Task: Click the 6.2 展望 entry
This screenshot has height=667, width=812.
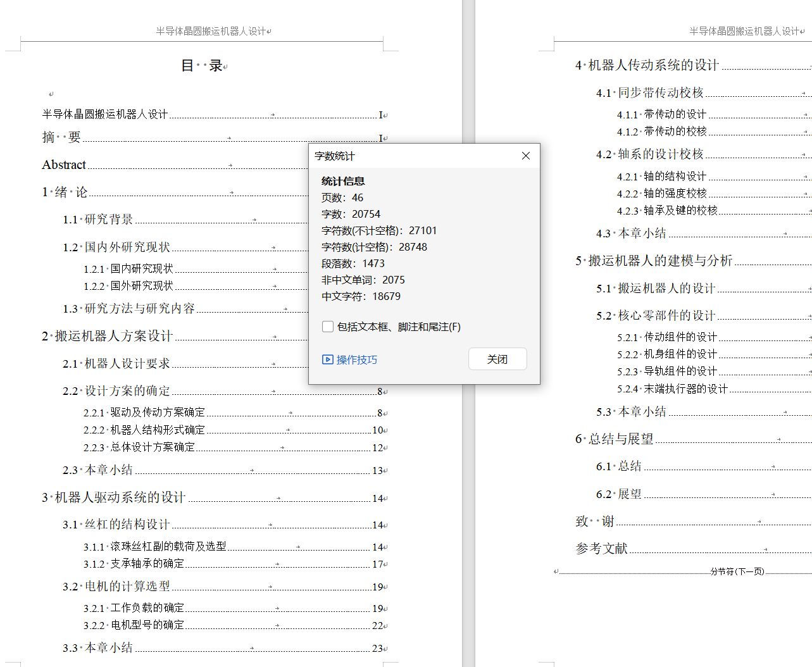Action: click(x=619, y=494)
